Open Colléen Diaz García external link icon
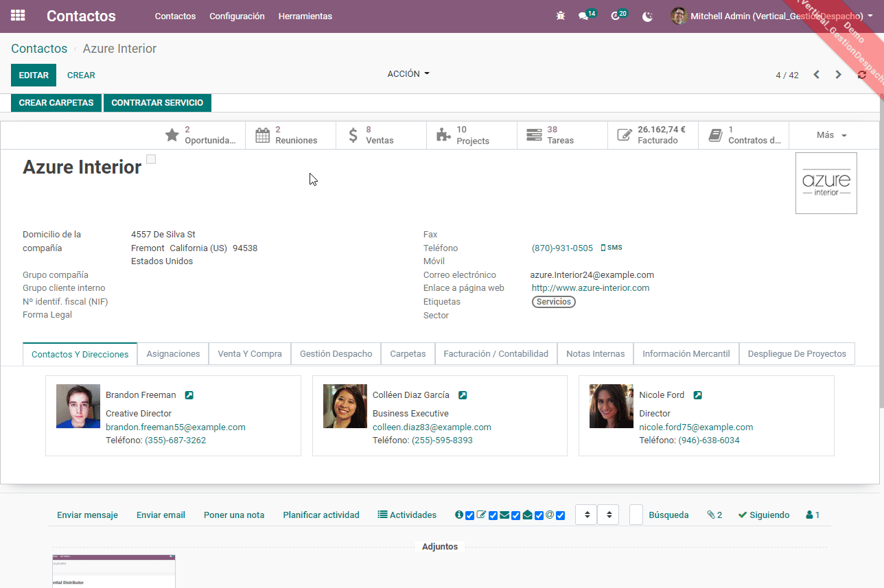Screen dimensions: 884x588 [463, 395]
